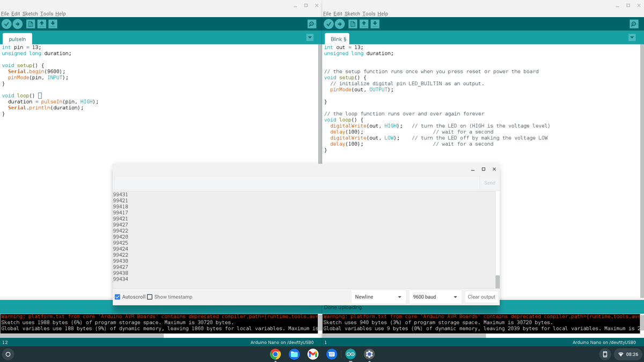Close the serial monitor window

pyautogui.click(x=494, y=169)
